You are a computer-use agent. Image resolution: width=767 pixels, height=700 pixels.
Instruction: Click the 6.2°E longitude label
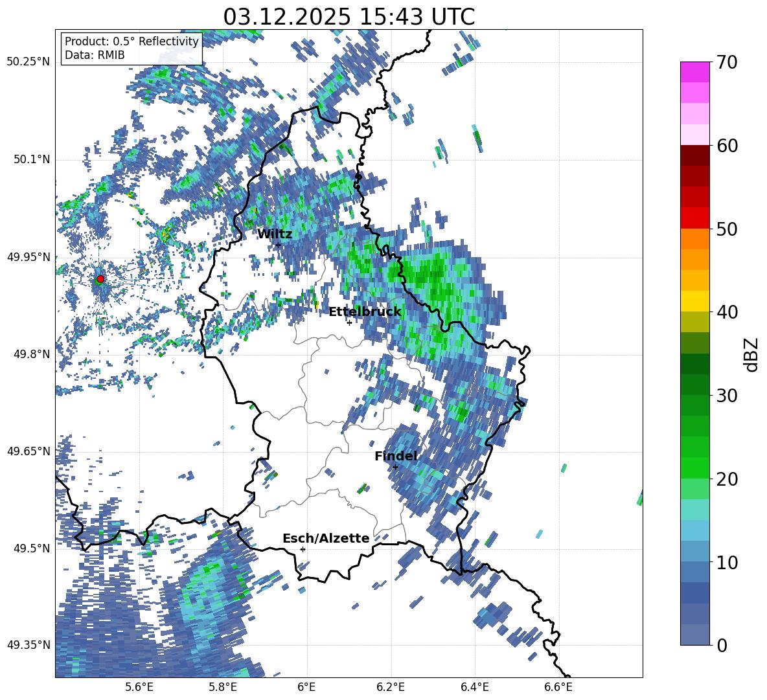click(x=391, y=687)
